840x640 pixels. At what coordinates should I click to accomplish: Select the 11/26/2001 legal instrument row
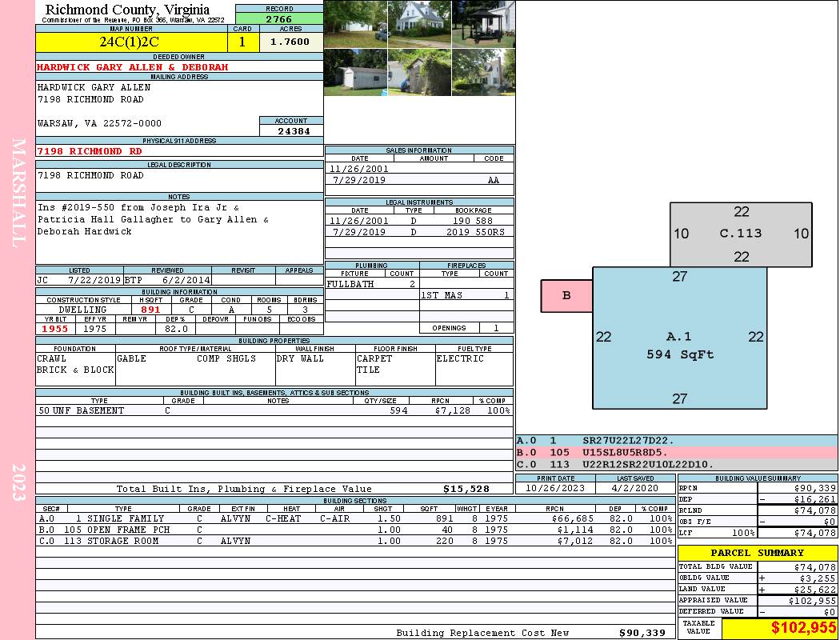(419, 221)
